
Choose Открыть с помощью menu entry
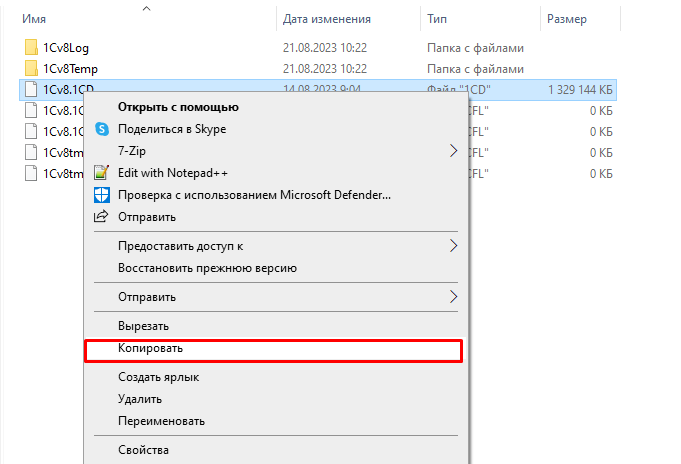tap(178, 107)
